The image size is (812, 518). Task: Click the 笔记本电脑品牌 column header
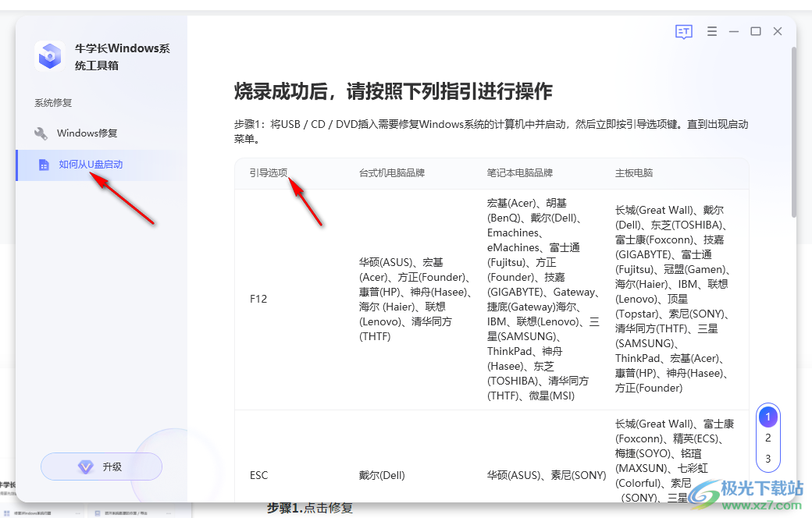(x=520, y=173)
